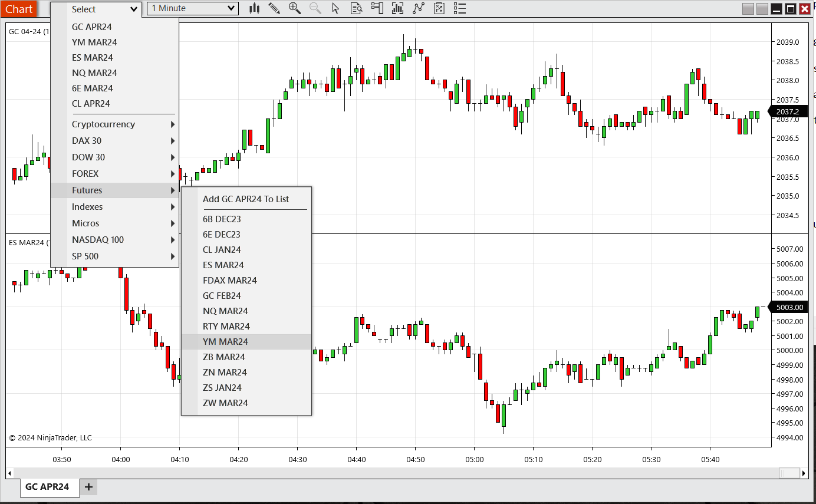Open the Properties list icon in toolbar
The height and width of the screenshot is (504, 816).
(460, 8)
